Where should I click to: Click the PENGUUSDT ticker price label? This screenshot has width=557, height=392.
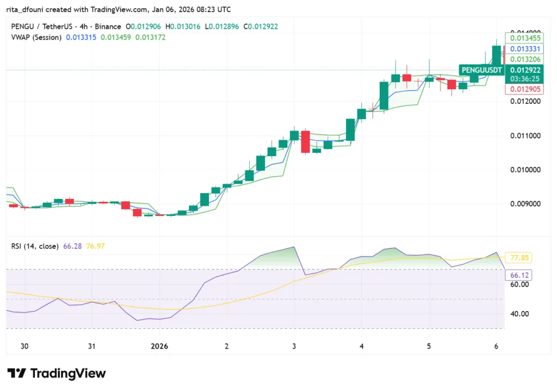tap(481, 70)
